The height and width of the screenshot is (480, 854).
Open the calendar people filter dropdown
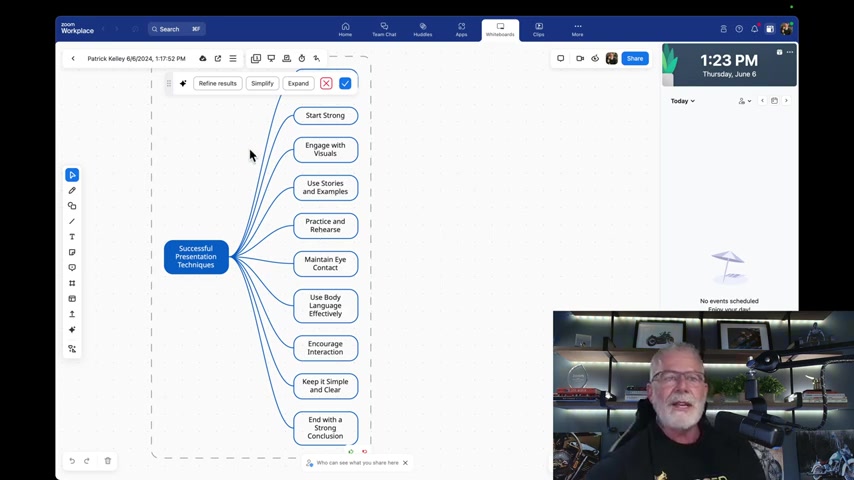point(745,101)
